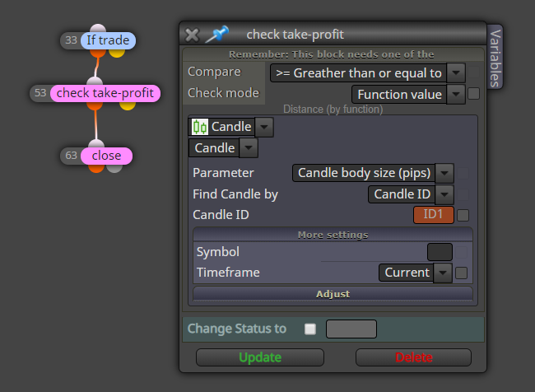Image resolution: width=535 pixels, height=392 pixels.
Task: Toggle the checkbox beside Symbol field
Action: [x=461, y=253]
